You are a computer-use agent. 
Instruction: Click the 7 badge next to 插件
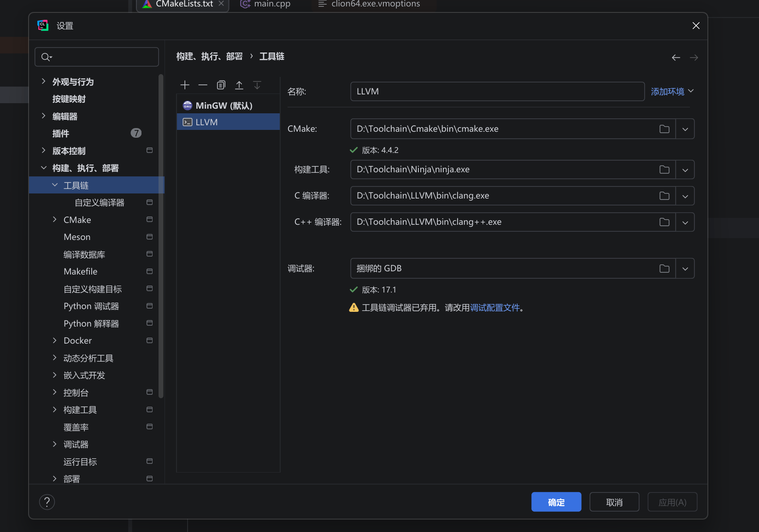pos(136,133)
